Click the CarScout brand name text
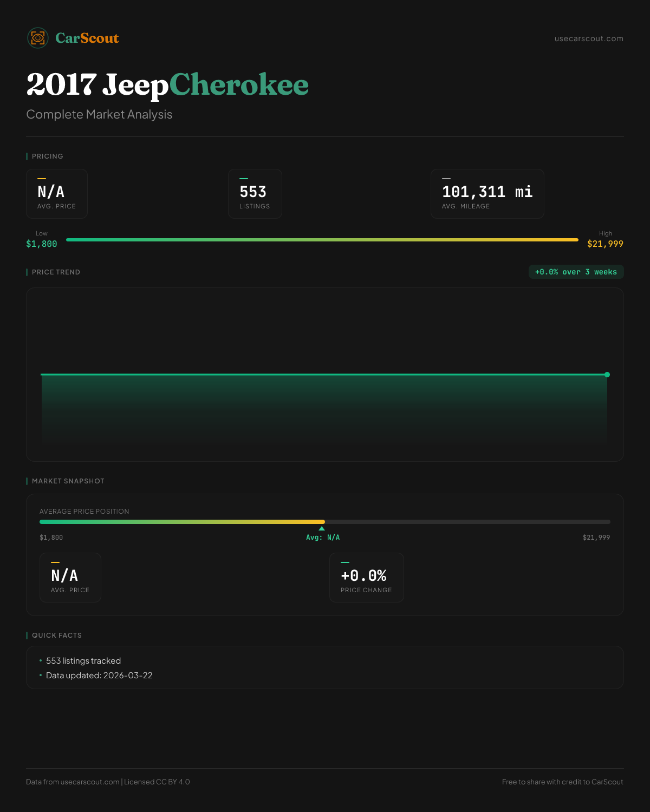Image resolution: width=650 pixels, height=812 pixels. [x=87, y=38]
